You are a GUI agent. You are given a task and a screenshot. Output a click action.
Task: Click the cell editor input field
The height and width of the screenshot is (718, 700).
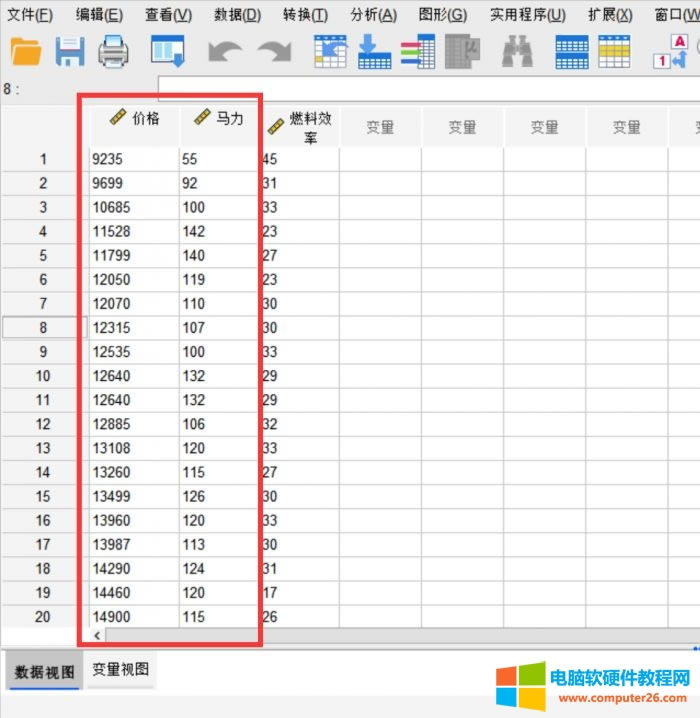pos(429,88)
